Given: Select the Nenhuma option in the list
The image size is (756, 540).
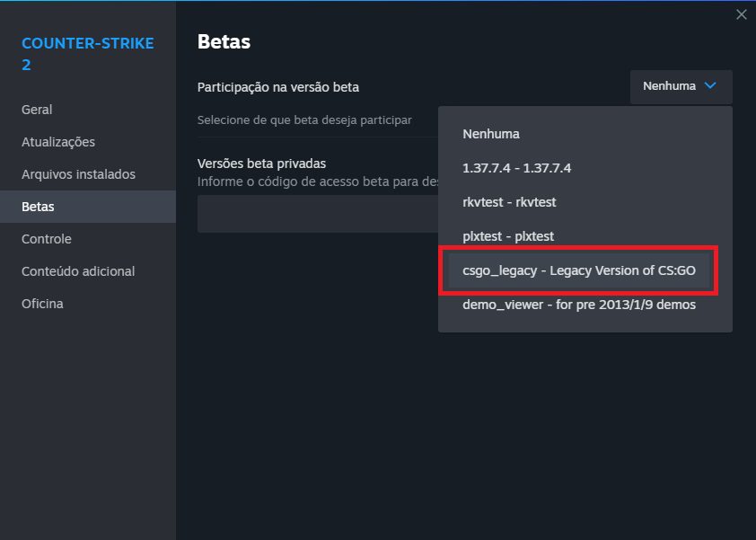Looking at the screenshot, I should pos(491,134).
